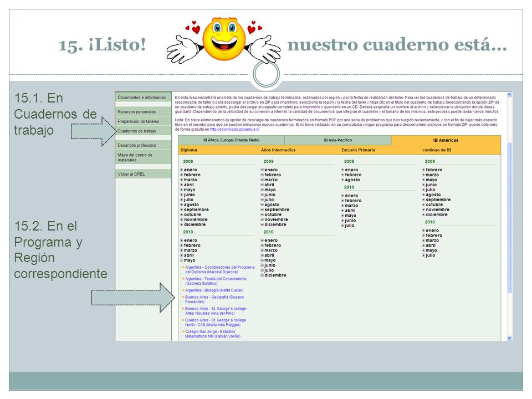The height and width of the screenshot is (399, 532).
Task: Expand enero 2009 under Diploma
Action: (x=182, y=170)
